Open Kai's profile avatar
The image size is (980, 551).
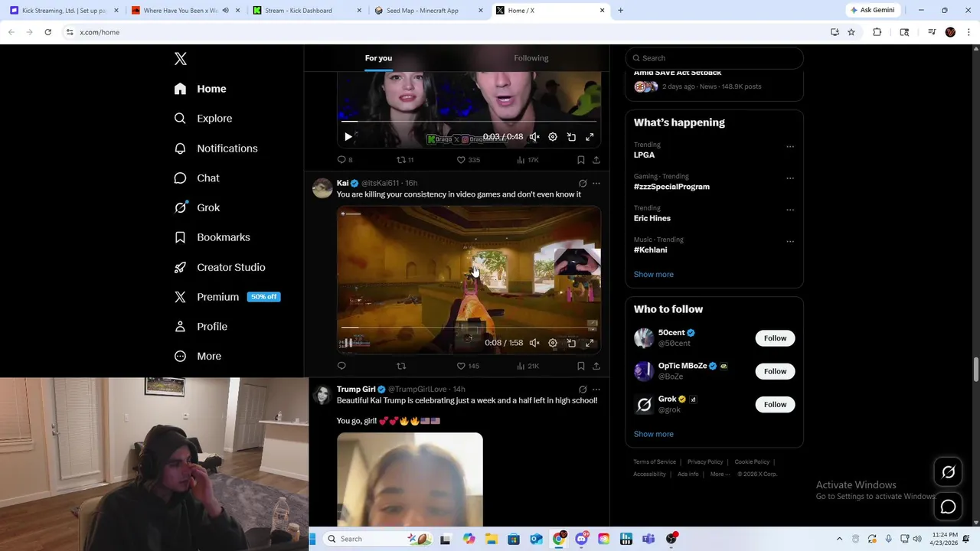pyautogui.click(x=322, y=188)
